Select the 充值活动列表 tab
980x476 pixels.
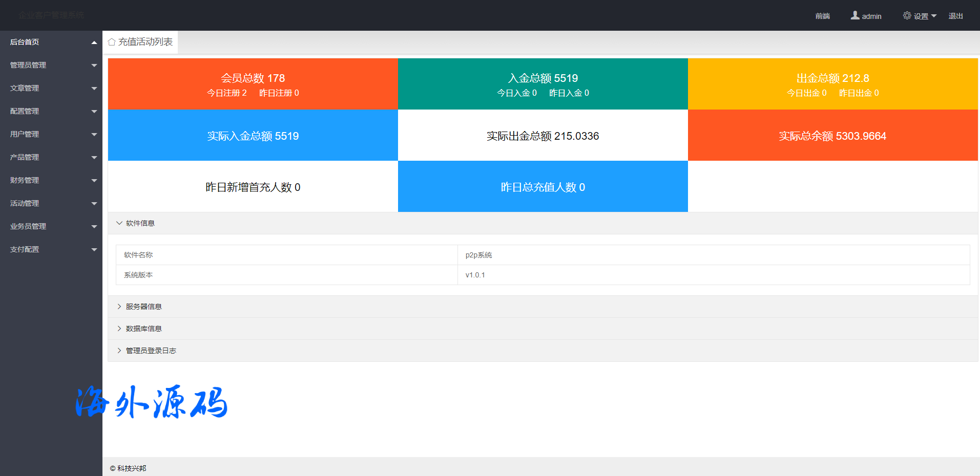145,42
